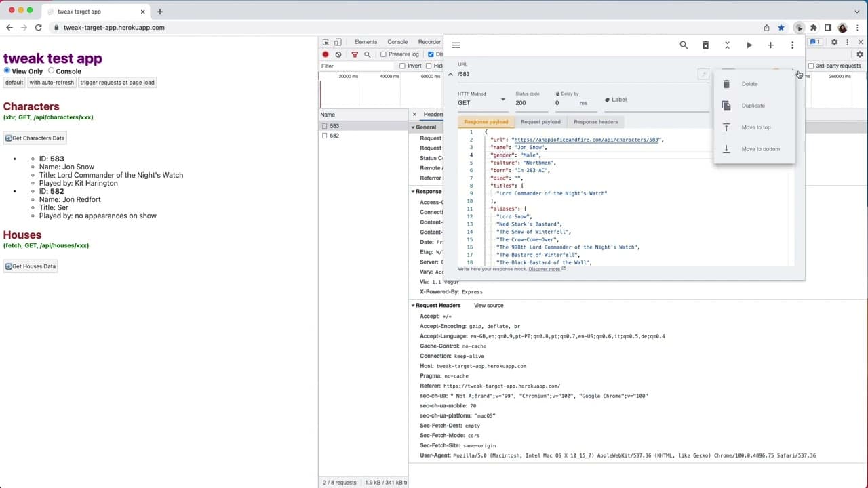This screenshot has width=868, height=488.
Task: Open the DevTools issues counter badge
Action: (815, 42)
